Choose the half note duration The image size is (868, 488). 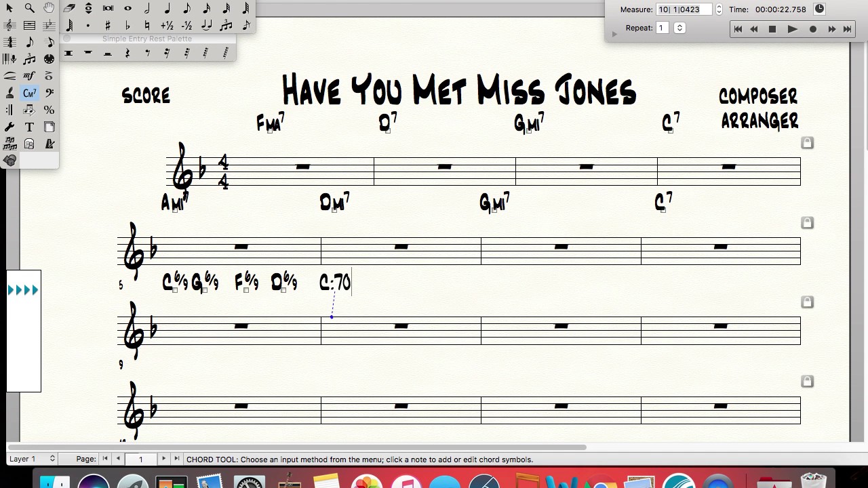coord(147,8)
